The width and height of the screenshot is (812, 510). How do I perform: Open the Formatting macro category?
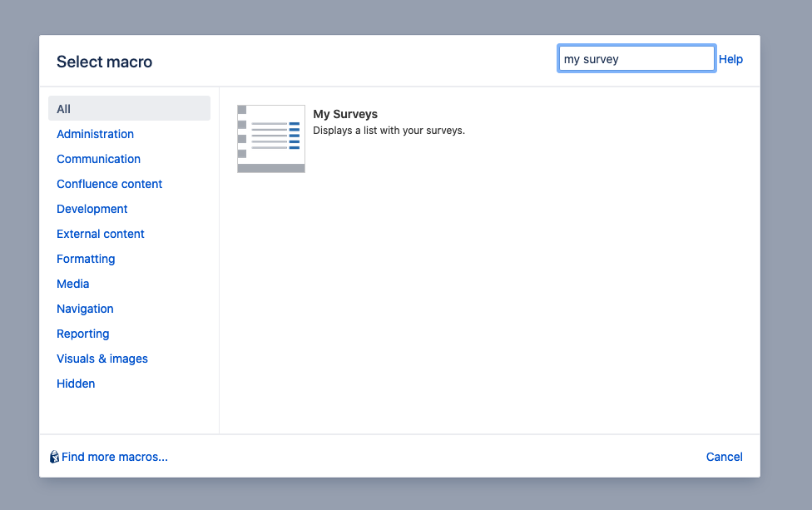pyautogui.click(x=86, y=259)
